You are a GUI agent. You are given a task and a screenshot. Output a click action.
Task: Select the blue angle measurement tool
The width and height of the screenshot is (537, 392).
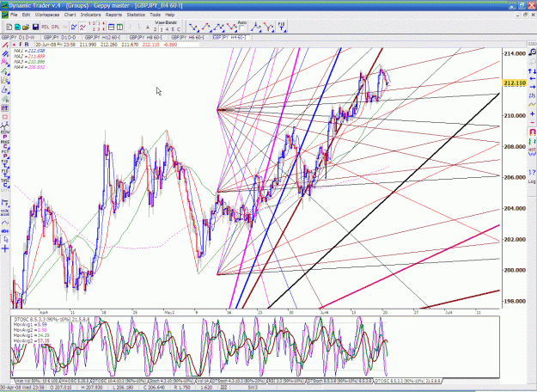pos(5,89)
